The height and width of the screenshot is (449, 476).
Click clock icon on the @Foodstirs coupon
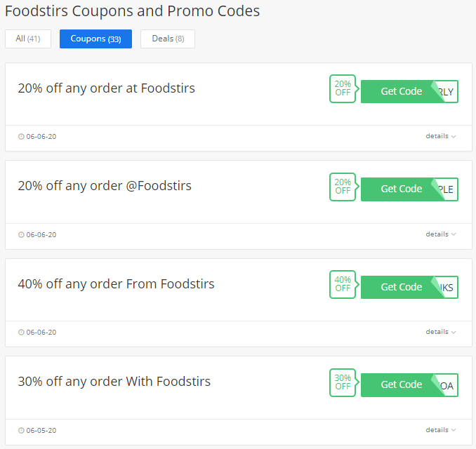pos(21,235)
